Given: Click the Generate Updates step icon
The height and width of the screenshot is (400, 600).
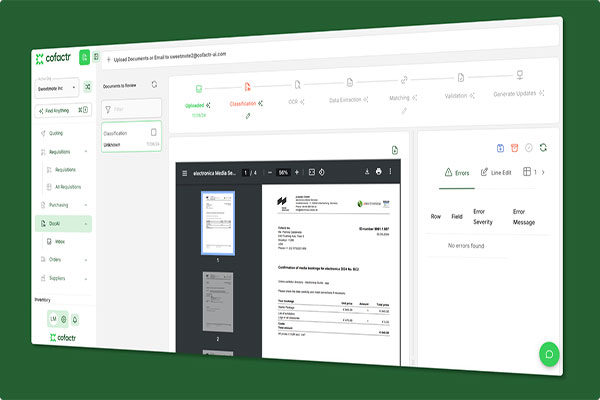Looking at the screenshot, I should pos(520,74).
